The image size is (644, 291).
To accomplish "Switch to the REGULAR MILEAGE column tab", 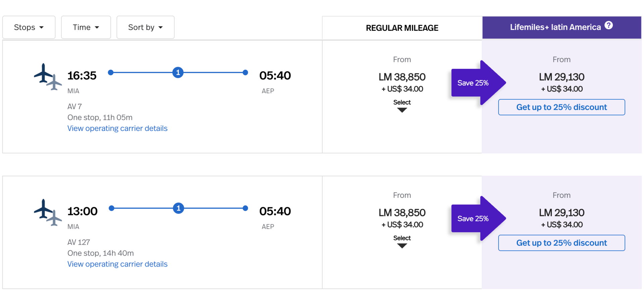I will coord(402,28).
